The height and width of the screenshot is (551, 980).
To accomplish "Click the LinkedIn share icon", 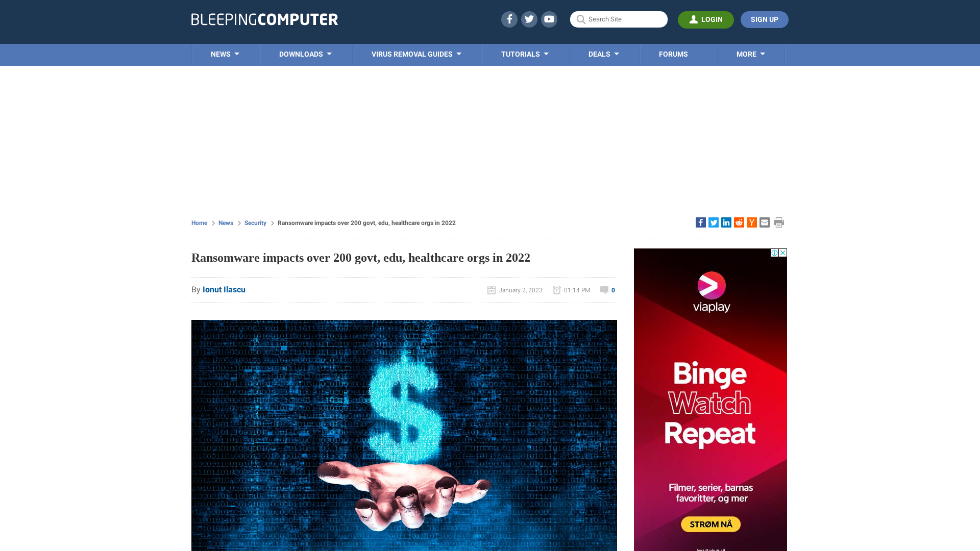I will (726, 222).
